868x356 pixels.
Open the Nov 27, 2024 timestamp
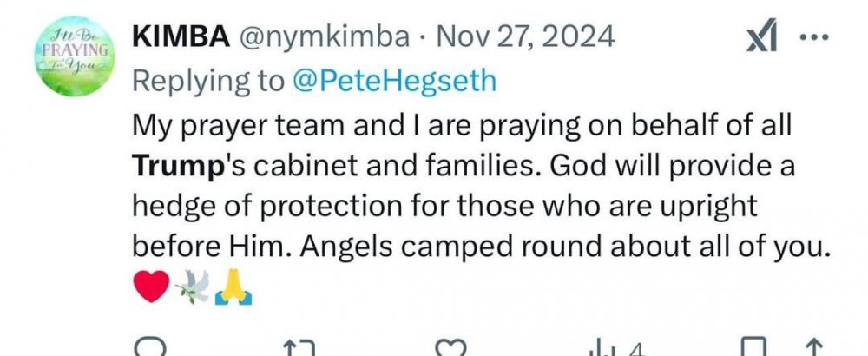(x=527, y=36)
